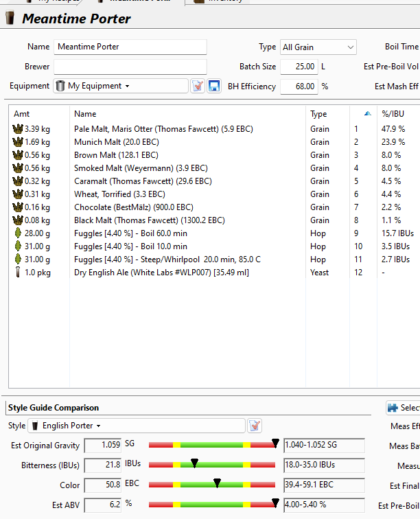Sort by the Type column header
Image resolution: width=420 pixels, height=519 pixels.
click(x=318, y=114)
